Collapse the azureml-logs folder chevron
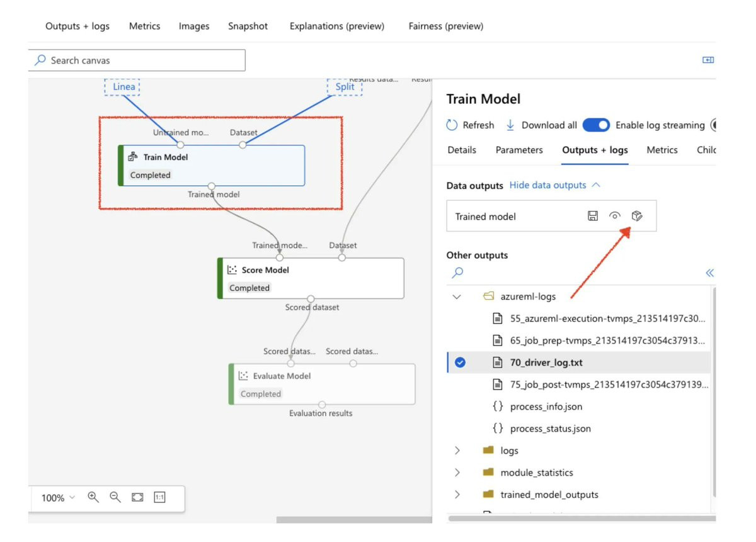This screenshot has width=756, height=542. tap(457, 296)
